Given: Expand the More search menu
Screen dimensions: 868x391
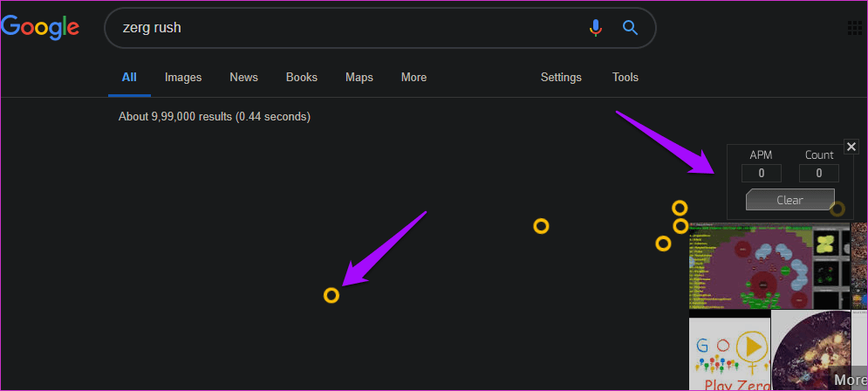Looking at the screenshot, I should 413,78.
